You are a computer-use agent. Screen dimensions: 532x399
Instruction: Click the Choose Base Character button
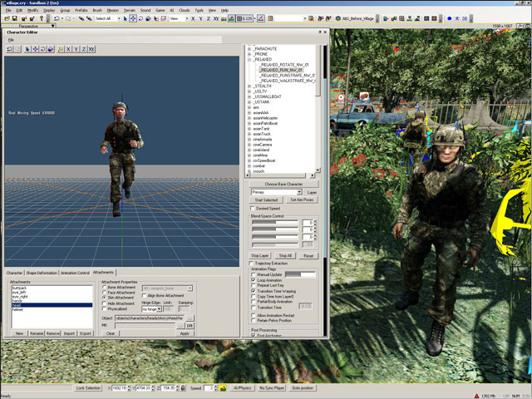pos(283,184)
